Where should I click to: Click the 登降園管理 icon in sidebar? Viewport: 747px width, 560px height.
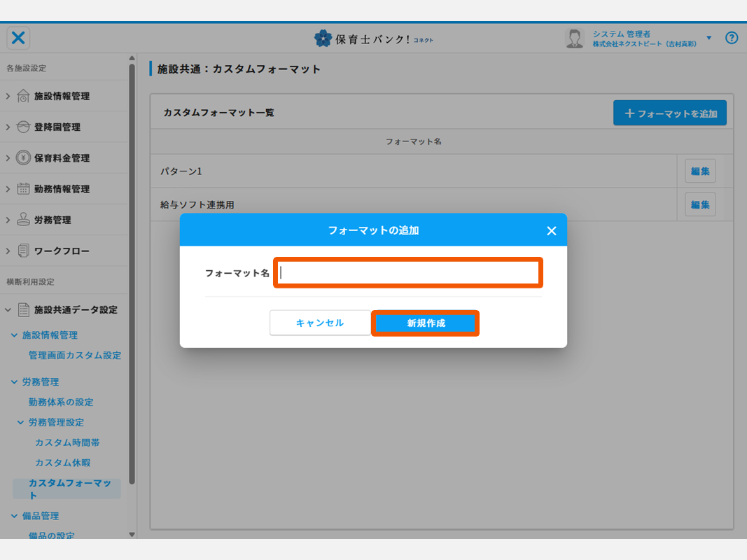pyautogui.click(x=23, y=127)
